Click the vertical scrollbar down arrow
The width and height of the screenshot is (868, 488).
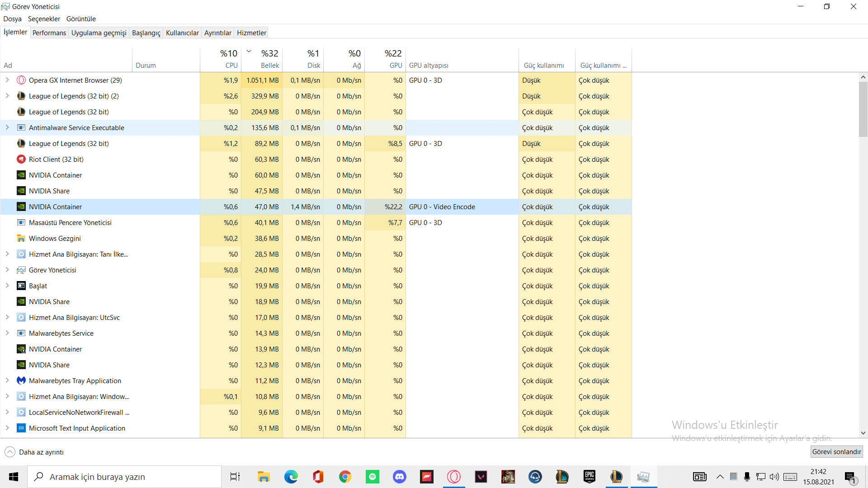[x=863, y=433]
